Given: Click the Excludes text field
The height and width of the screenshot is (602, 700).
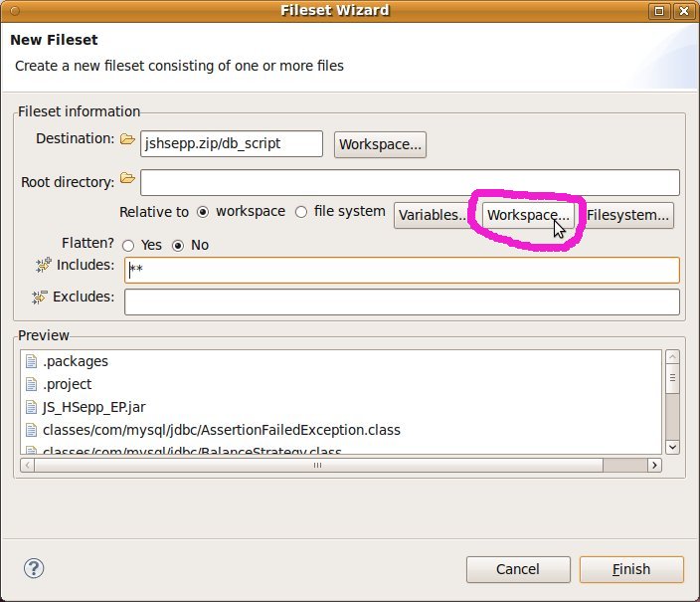Looking at the screenshot, I should 402,301.
